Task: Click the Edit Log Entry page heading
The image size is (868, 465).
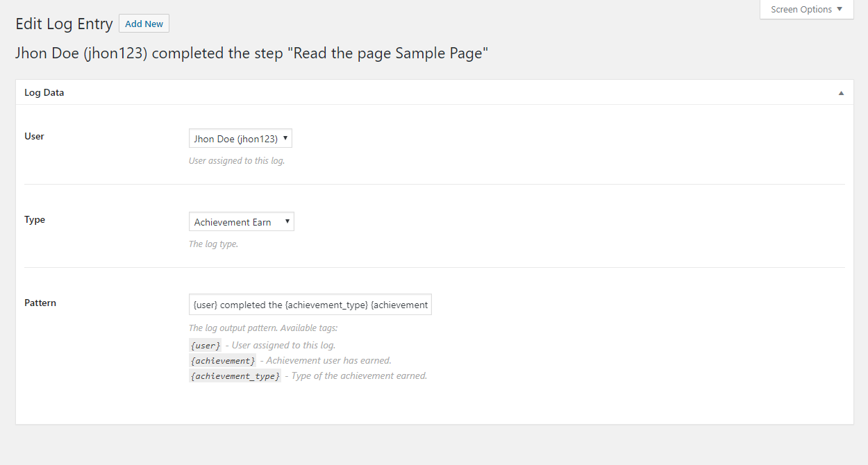Action: tap(64, 24)
